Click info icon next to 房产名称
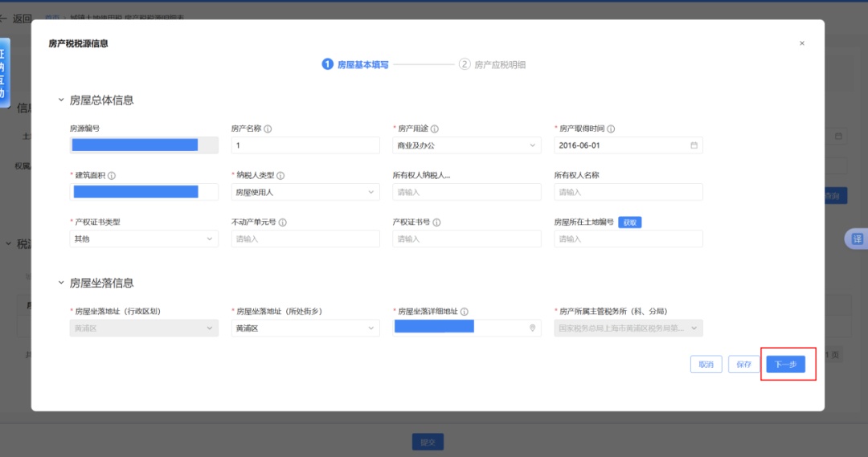 tap(268, 129)
